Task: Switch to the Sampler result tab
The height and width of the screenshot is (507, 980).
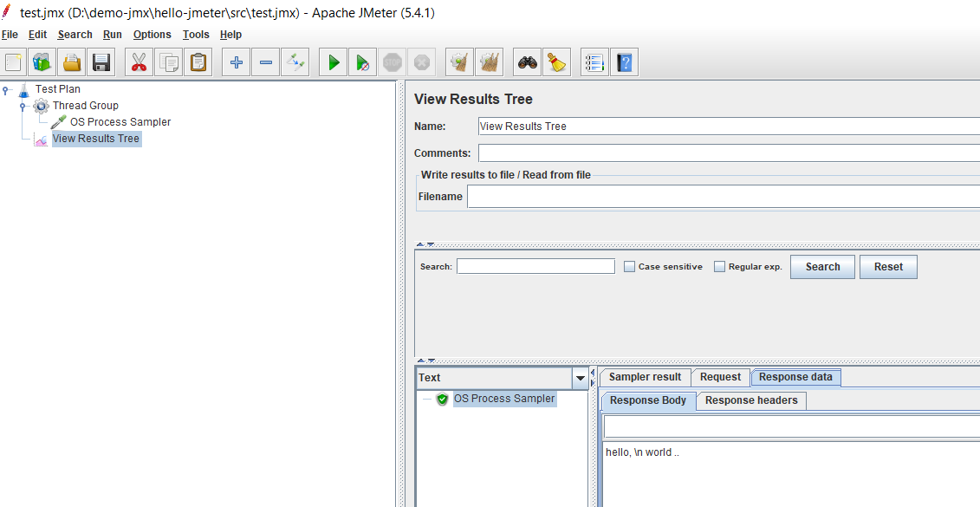Action: [x=645, y=377]
